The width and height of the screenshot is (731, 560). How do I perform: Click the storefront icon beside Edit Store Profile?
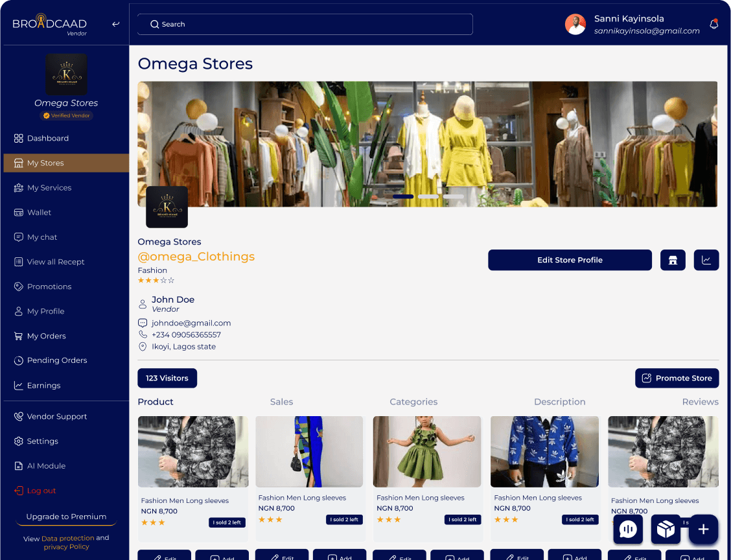pyautogui.click(x=673, y=260)
